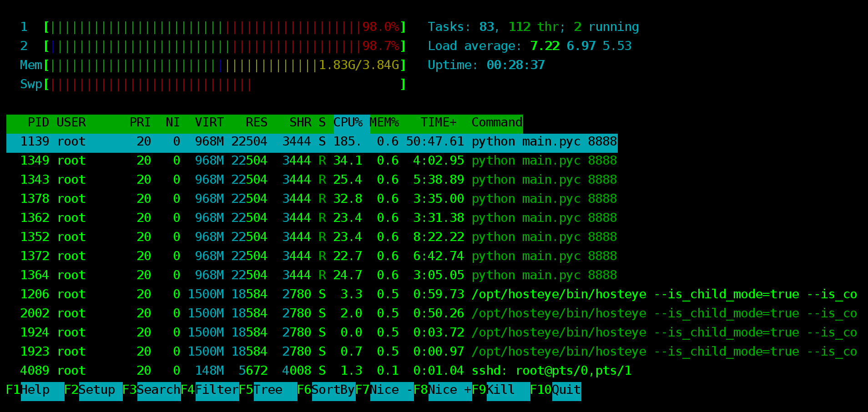The width and height of the screenshot is (868, 412).
Task: Toggle F5 Tree view
Action: pos(268,391)
